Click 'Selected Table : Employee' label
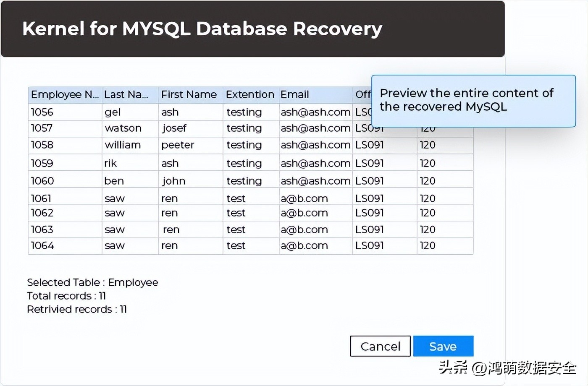588x386 pixels. click(x=92, y=282)
